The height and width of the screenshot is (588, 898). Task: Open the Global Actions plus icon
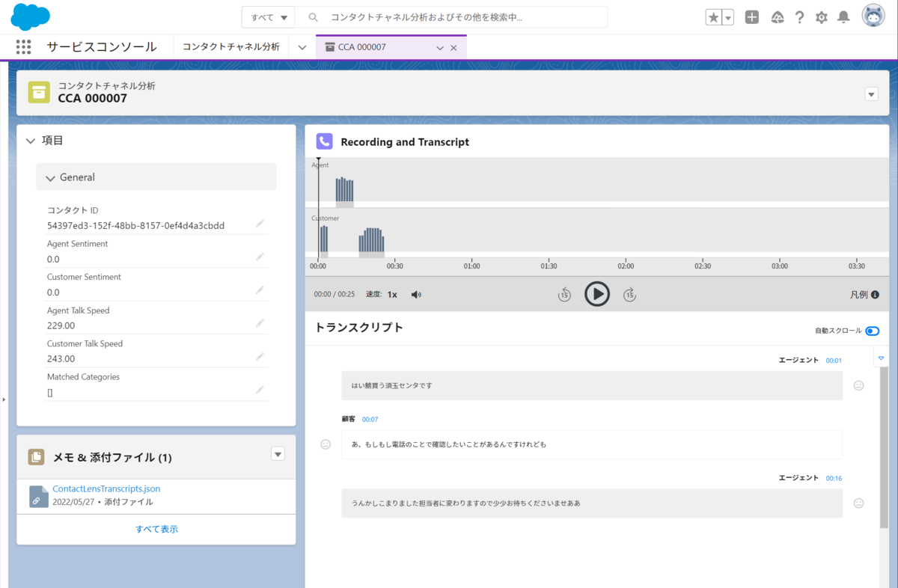point(752,17)
